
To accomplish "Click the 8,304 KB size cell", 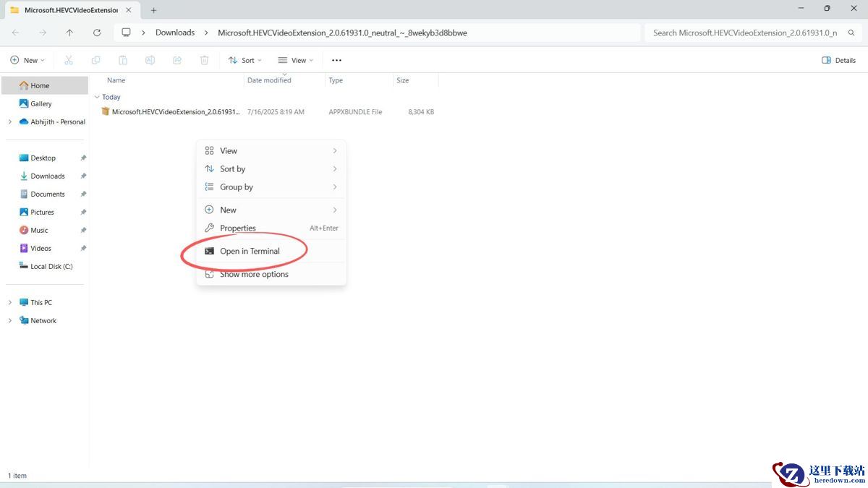I will pyautogui.click(x=421, y=112).
